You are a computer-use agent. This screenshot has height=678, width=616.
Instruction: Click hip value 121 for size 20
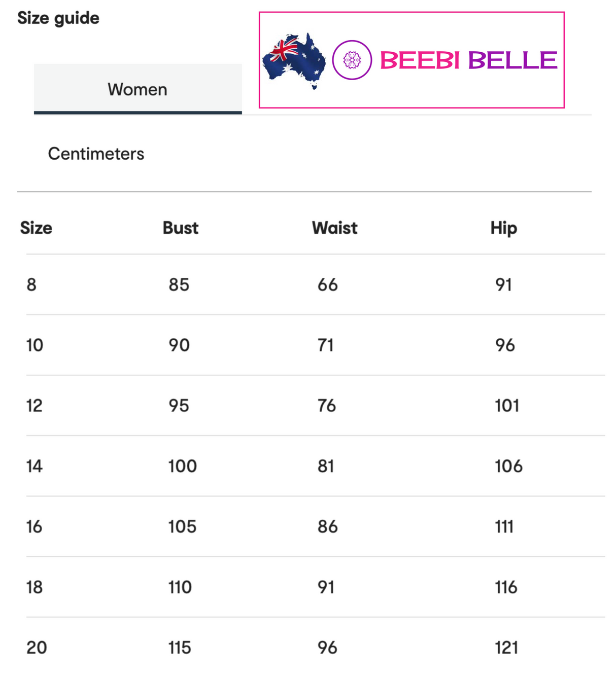[x=506, y=648]
